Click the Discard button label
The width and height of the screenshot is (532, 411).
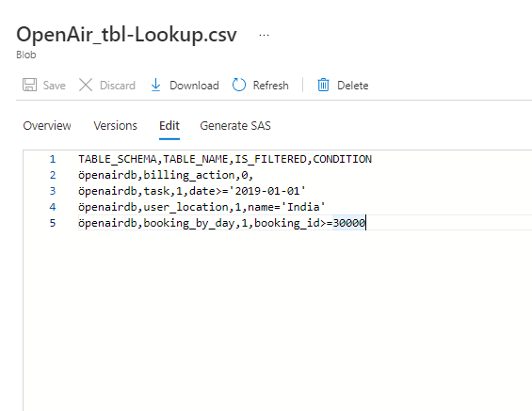118,86
